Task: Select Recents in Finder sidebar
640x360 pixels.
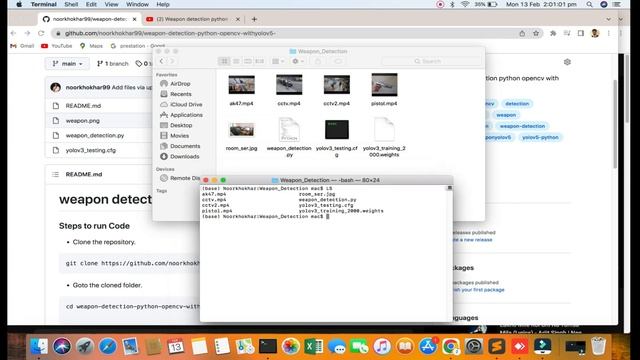Action: pos(176,94)
